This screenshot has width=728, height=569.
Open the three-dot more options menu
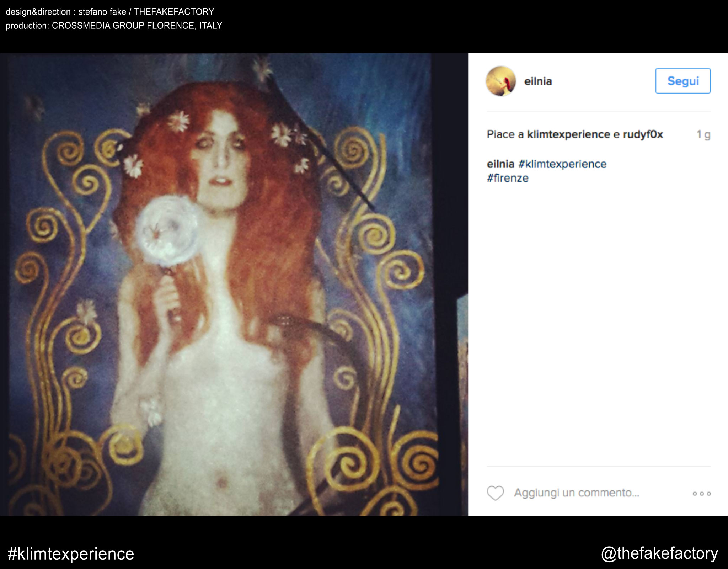[x=702, y=494]
